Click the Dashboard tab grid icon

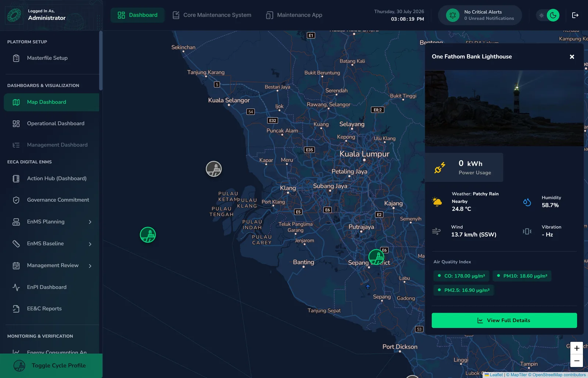tap(121, 15)
